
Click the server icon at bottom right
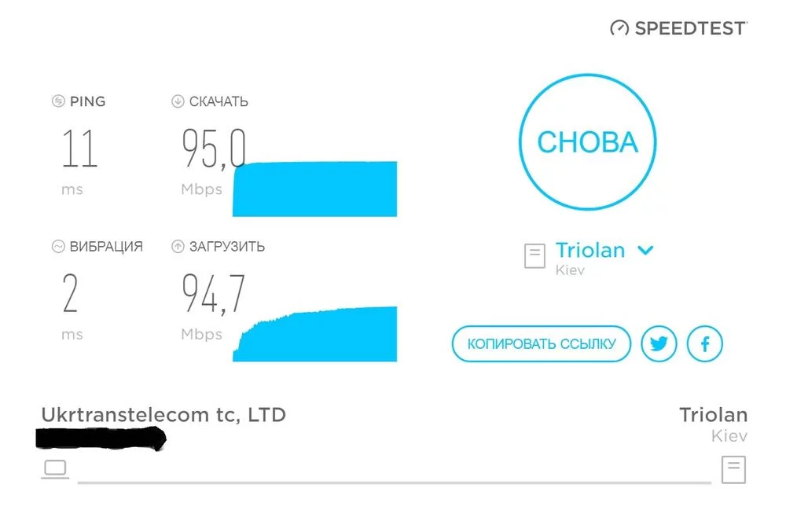pos(733,469)
